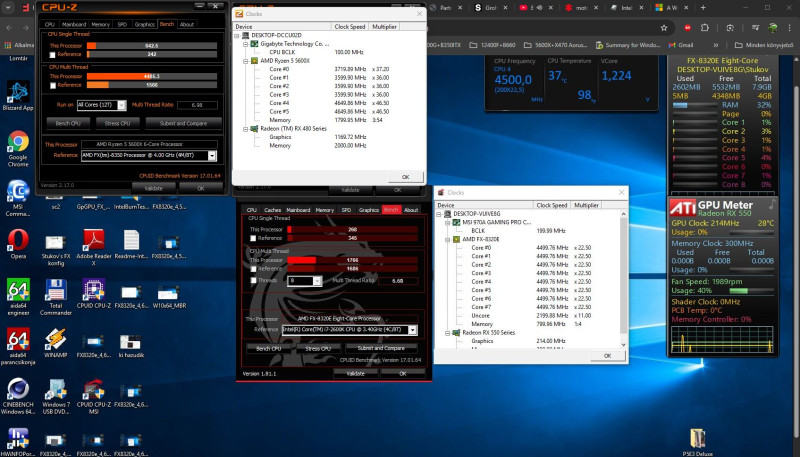This screenshot has width=800, height=457.
Task: Open the aida64 engineer desktop icon
Action: [x=18, y=297]
